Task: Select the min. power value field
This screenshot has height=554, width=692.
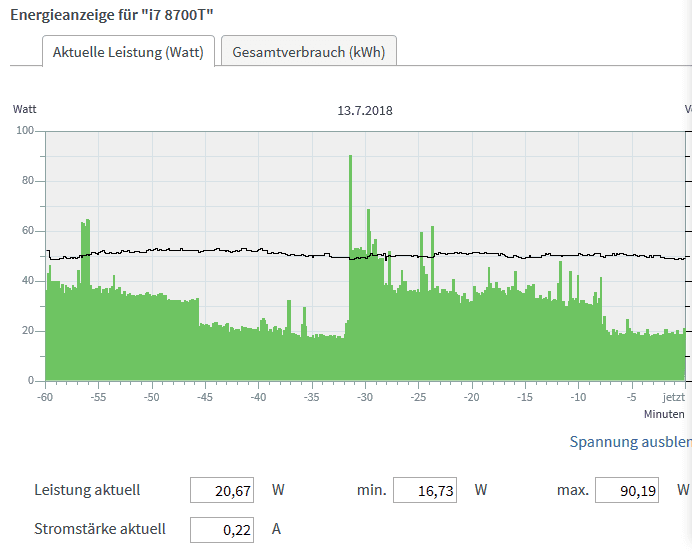Action: tap(425, 490)
